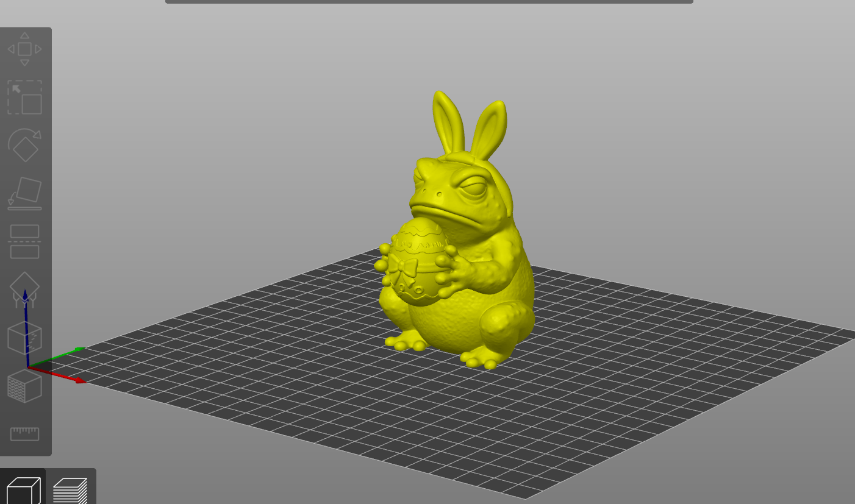This screenshot has height=504, width=855.
Task: Switch to the Sliced preview tab
Action: pyautogui.click(x=71, y=488)
